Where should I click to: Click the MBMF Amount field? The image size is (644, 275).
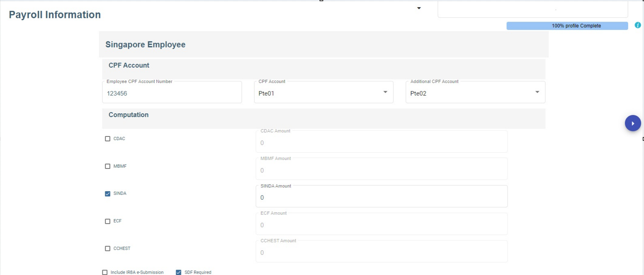coord(381,171)
